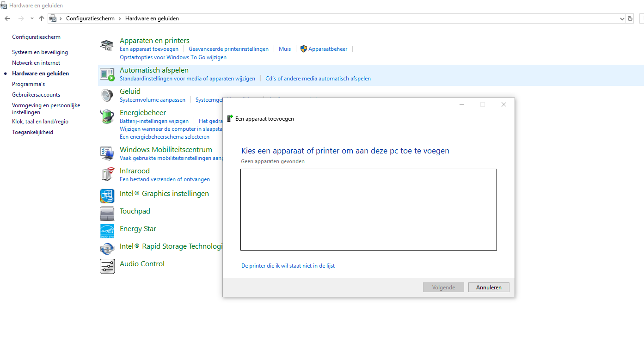Viewport: 644px width, 361px height.
Task: Click Opstartopties voor Windows To Go wijzigen
Action: (173, 57)
